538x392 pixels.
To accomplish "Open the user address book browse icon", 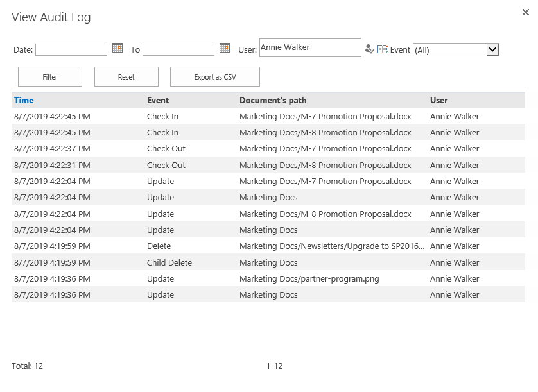I will point(382,49).
